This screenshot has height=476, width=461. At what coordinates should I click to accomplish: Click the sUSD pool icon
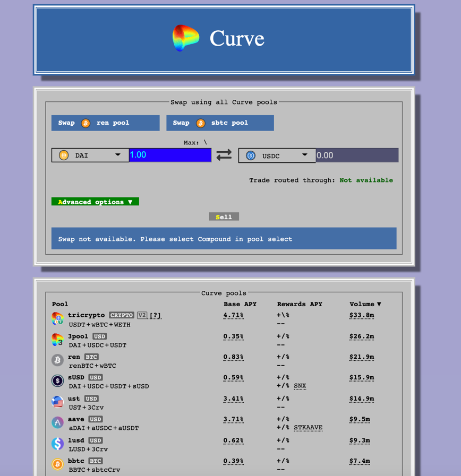[x=57, y=380]
